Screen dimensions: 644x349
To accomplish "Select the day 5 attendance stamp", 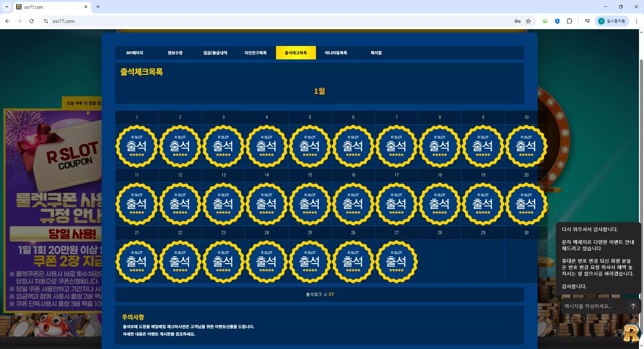I will point(310,146).
